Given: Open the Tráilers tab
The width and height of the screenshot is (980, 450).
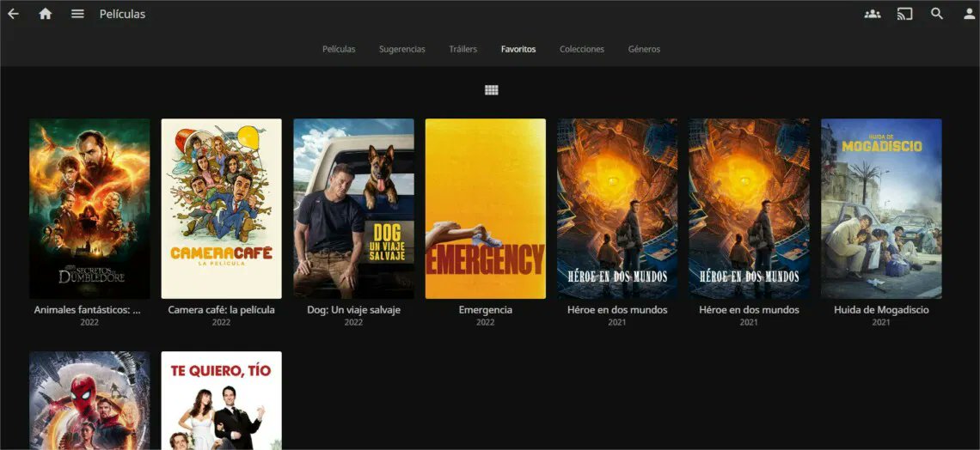Looking at the screenshot, I should (463, 49).
